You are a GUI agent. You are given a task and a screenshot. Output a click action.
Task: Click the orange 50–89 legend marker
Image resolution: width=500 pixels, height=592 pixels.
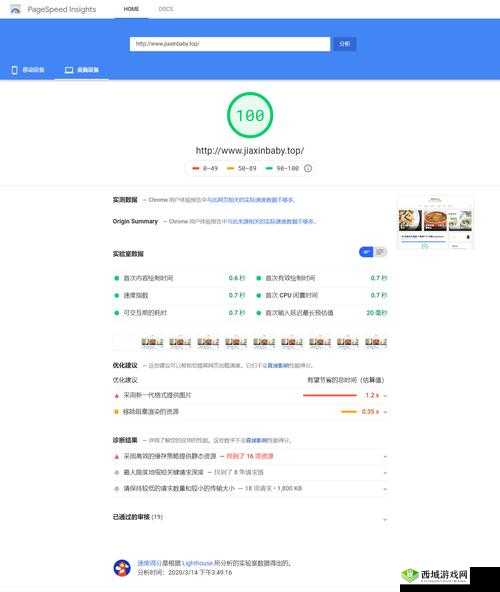point(230,168)
